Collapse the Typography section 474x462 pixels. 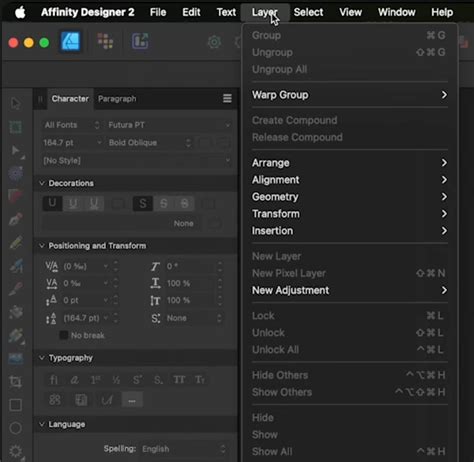42,358
